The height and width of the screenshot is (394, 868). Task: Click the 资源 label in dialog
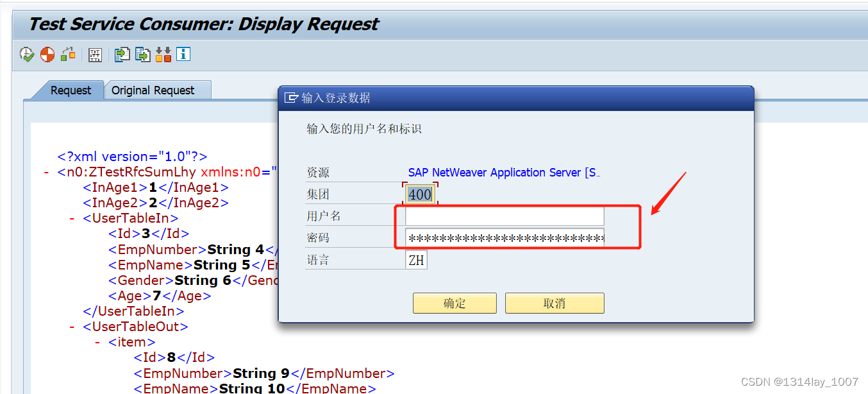(318, 173)
